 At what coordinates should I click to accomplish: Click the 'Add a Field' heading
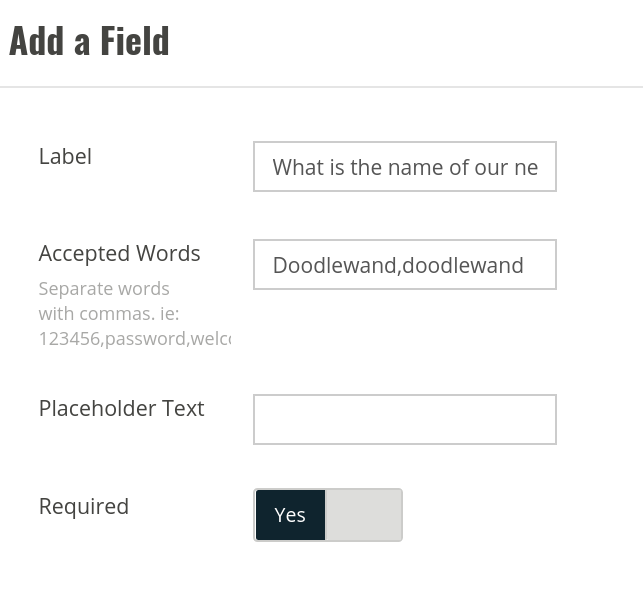(x=89, y=40)
